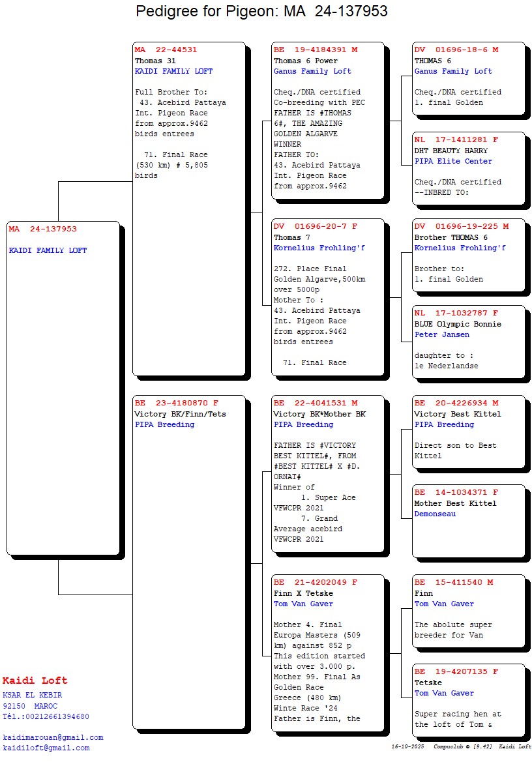Select ring number MA 24-137953 in leftmost box
This screenshot has height=764, width=532.
tap(43, 229)
